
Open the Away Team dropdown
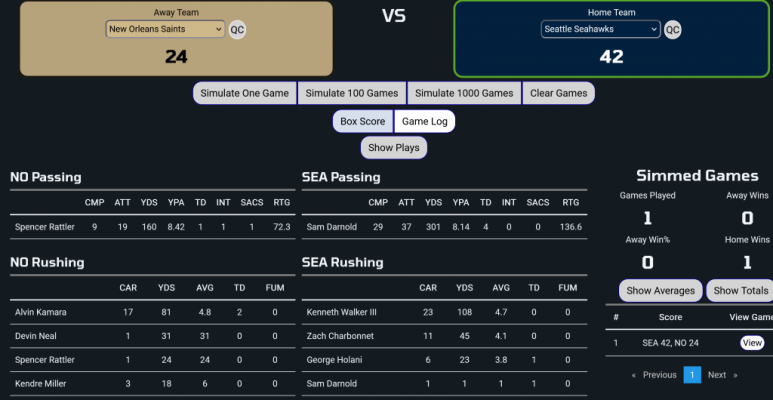point(165,29)
